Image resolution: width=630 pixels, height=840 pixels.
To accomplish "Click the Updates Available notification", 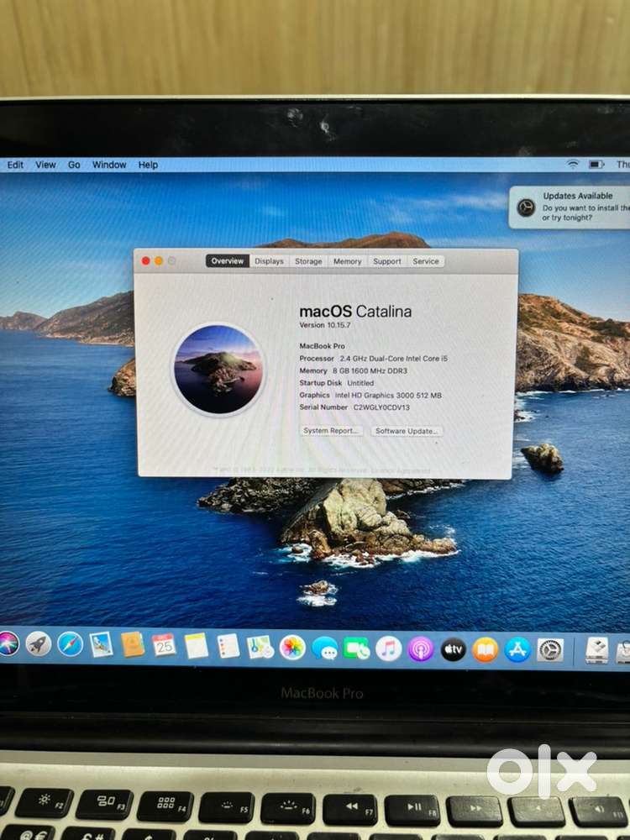I will point(571,207).
